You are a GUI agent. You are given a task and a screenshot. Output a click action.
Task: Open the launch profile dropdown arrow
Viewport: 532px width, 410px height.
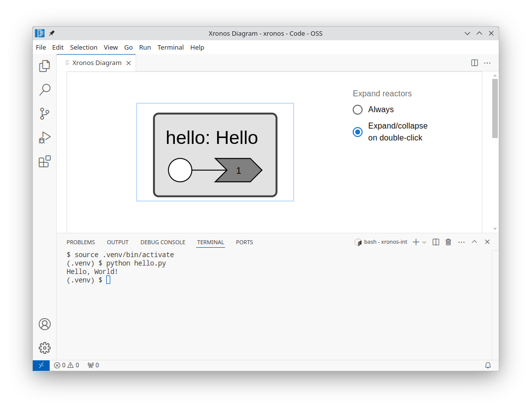tap(424, 242)
